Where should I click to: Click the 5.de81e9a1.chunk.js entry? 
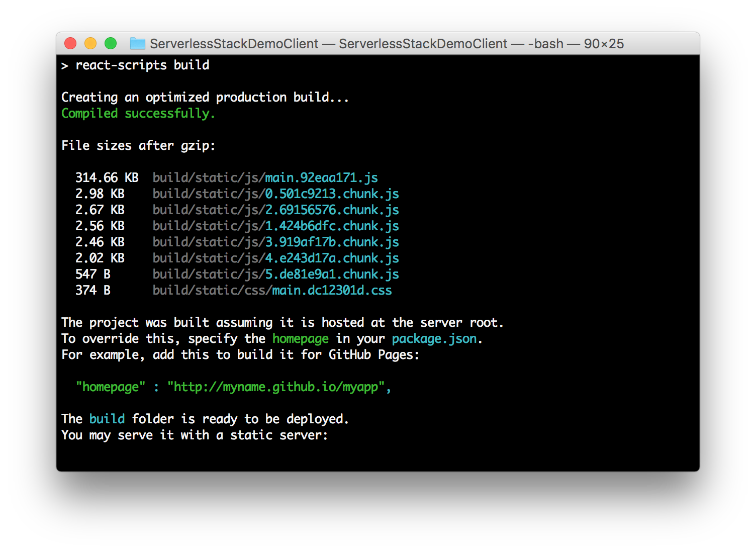tap(275, 274)
